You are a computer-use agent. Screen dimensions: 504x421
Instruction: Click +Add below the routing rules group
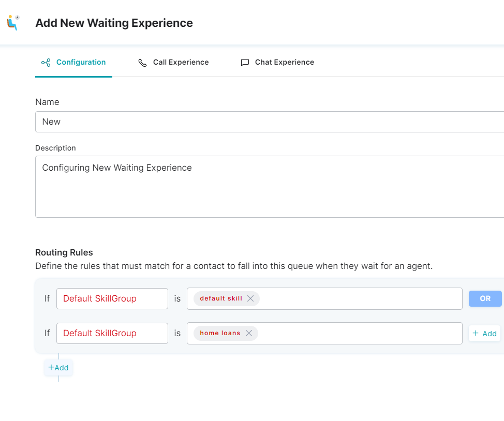58,368
